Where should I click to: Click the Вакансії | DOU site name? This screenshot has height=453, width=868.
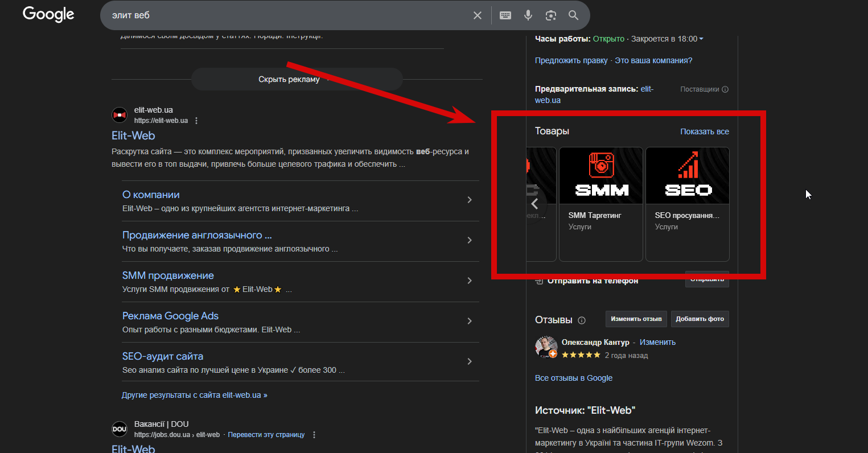[161, 424]
